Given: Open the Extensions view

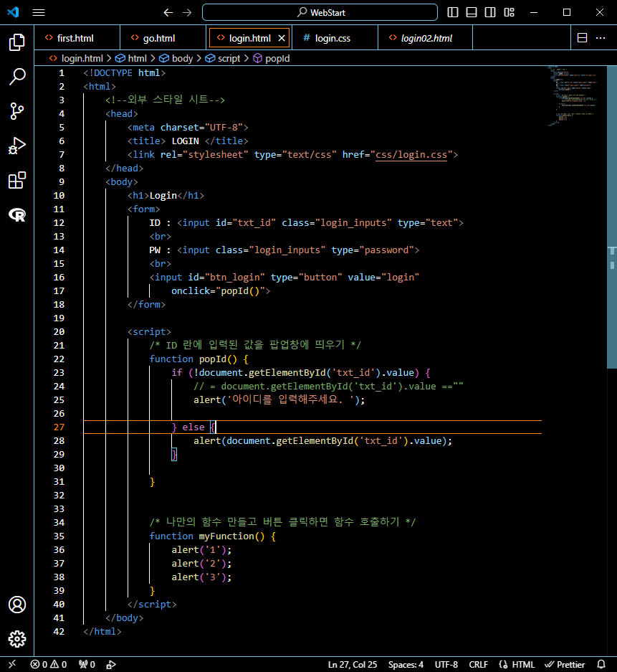Looking at the screenshot, I should click(17, 181).
